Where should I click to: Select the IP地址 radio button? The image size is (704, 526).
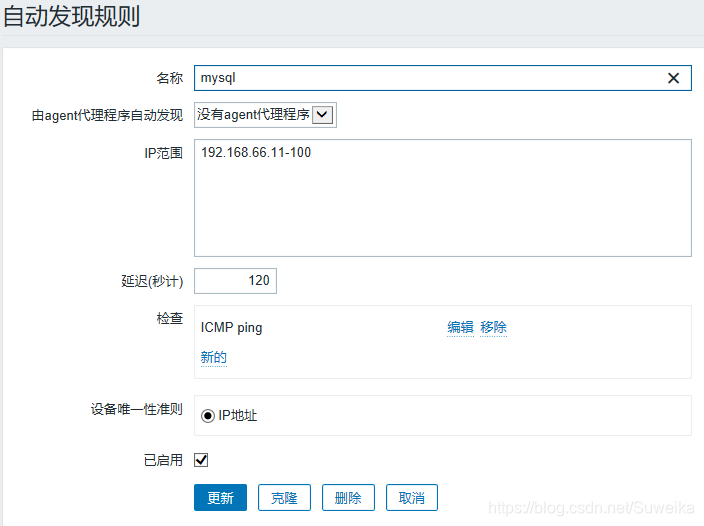tap(207, 416)
